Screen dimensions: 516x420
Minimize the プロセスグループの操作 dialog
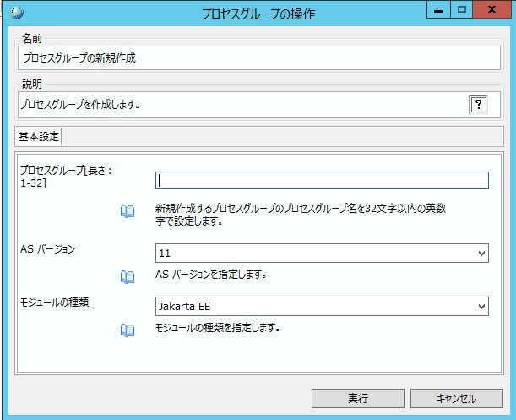pyautogui.click(x=437, y=10)
